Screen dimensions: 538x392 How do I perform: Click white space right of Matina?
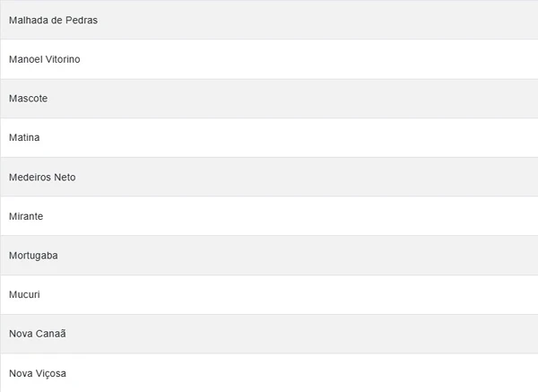pyautogui.click(x=314, y=138)
